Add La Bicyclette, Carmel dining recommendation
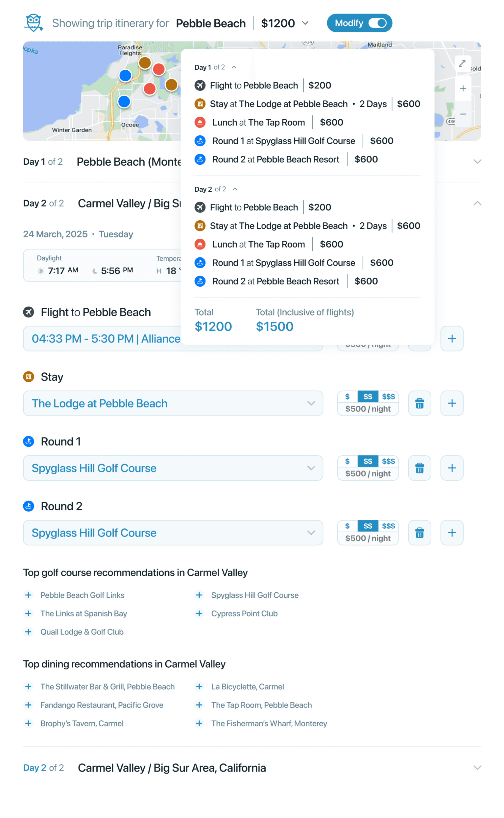This screenshot has height=818, width=504. (x=199, y=687)
